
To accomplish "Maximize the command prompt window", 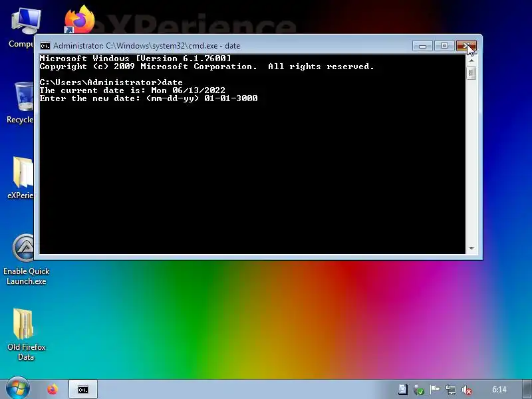I will 444,46.
